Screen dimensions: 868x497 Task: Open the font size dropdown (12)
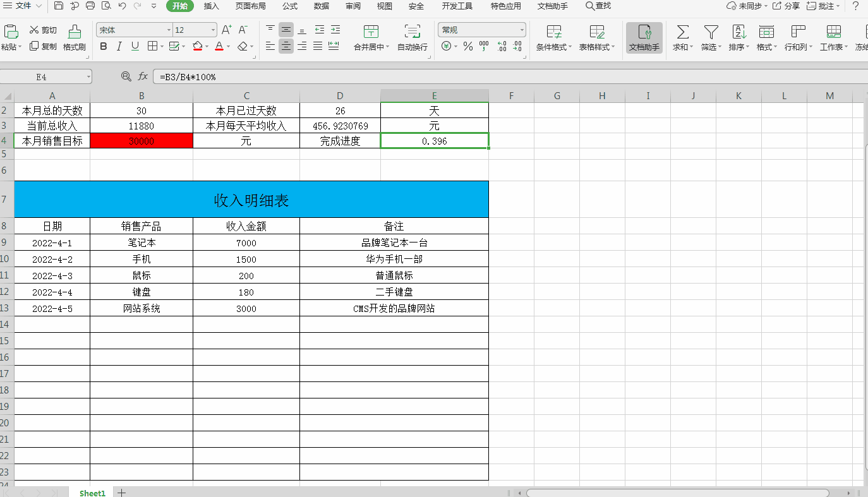click(213, 30)
